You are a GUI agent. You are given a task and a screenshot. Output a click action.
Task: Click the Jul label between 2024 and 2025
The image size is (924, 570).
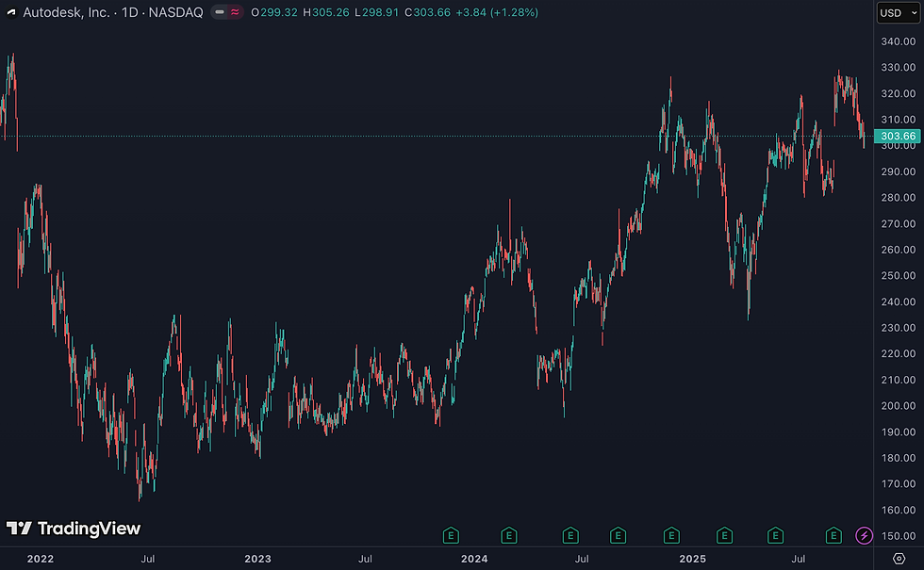(582, 559)
